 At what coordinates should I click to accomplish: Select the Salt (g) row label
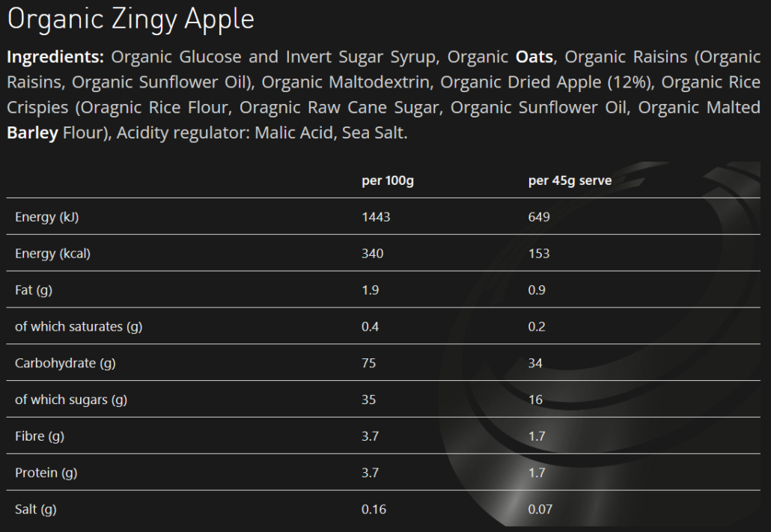click(36, 510)
